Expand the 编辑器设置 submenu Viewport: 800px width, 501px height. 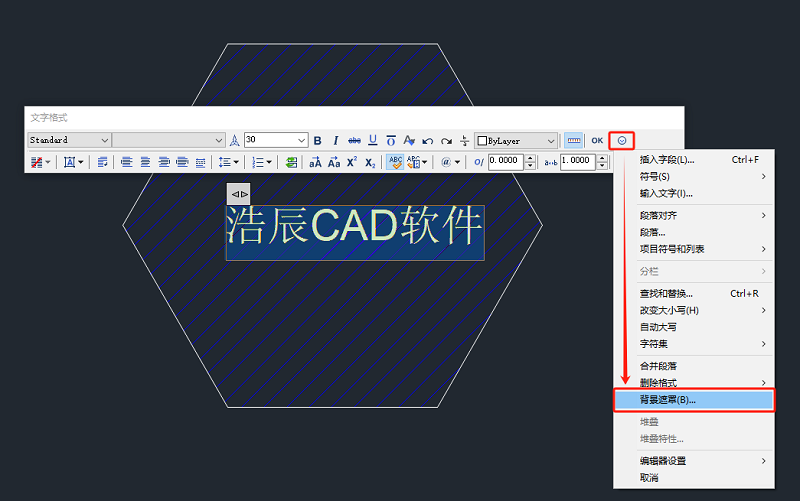[x=694, y=461]
